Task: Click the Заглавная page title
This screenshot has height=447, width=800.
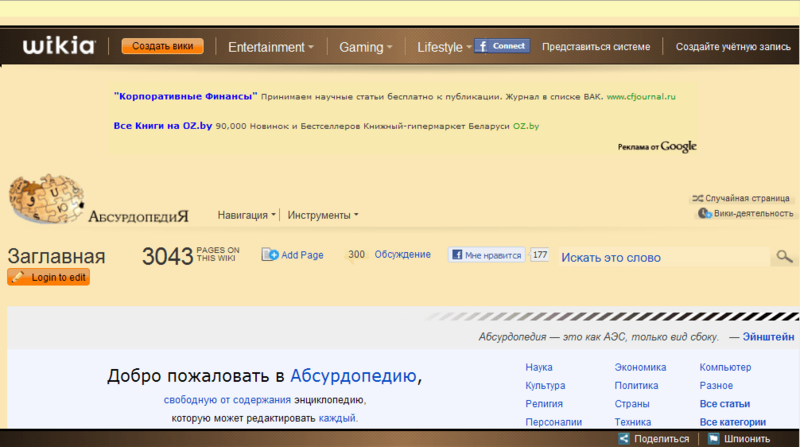Action: pyautogui.click(x=56, y=256)
